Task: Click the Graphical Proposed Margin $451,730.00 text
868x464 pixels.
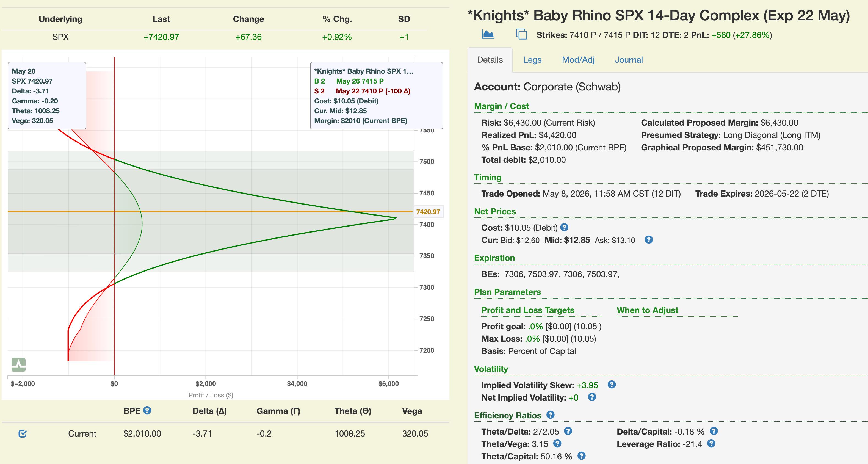Action: click(x=722, y=147)
